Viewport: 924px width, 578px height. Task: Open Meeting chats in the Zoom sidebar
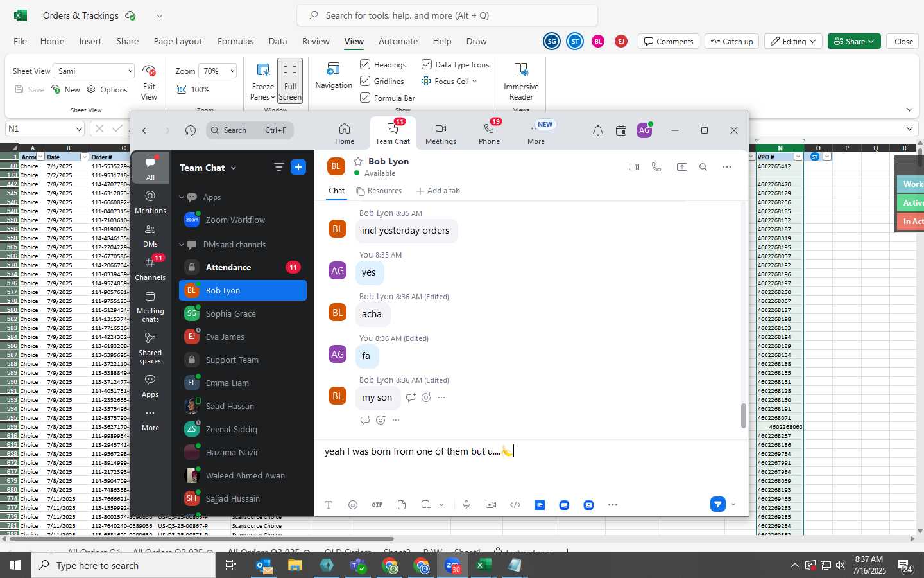point(150,306)
